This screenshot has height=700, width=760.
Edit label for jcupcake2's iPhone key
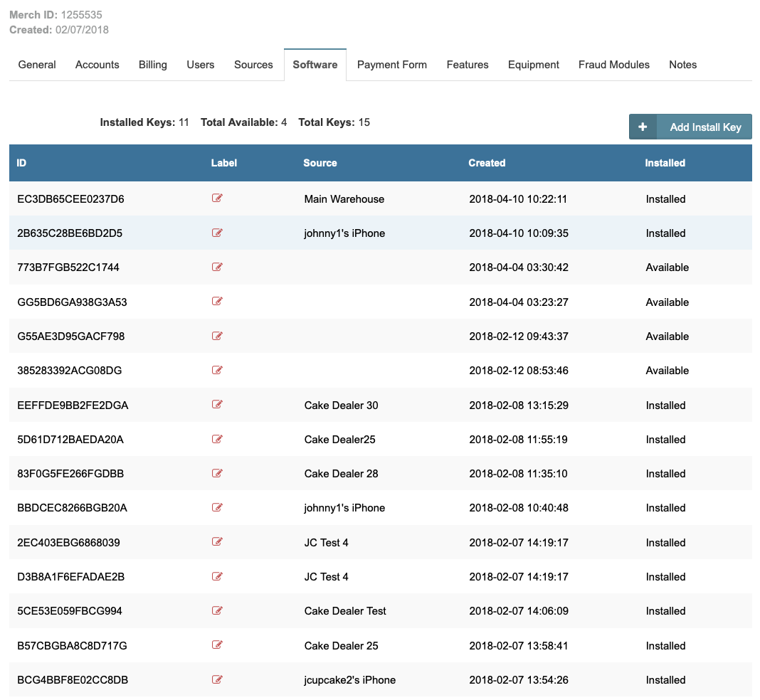[217, 679]
